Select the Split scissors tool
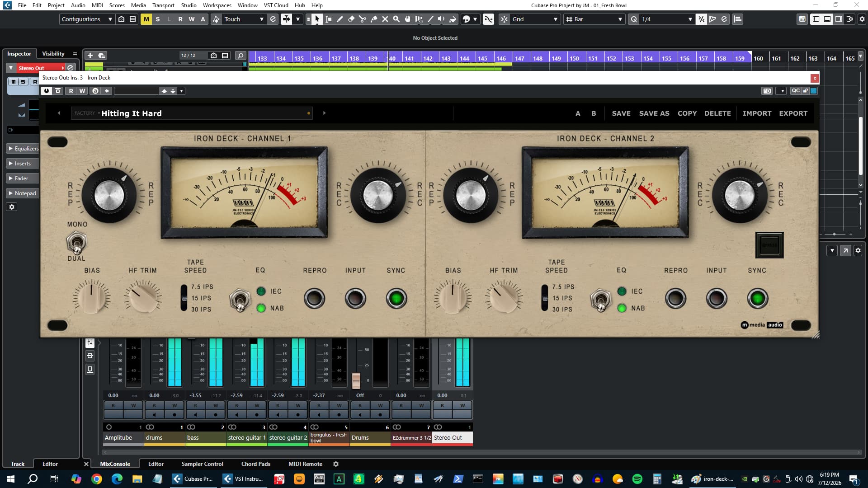The width and height of the screenshot is (868, 488). 362,19
